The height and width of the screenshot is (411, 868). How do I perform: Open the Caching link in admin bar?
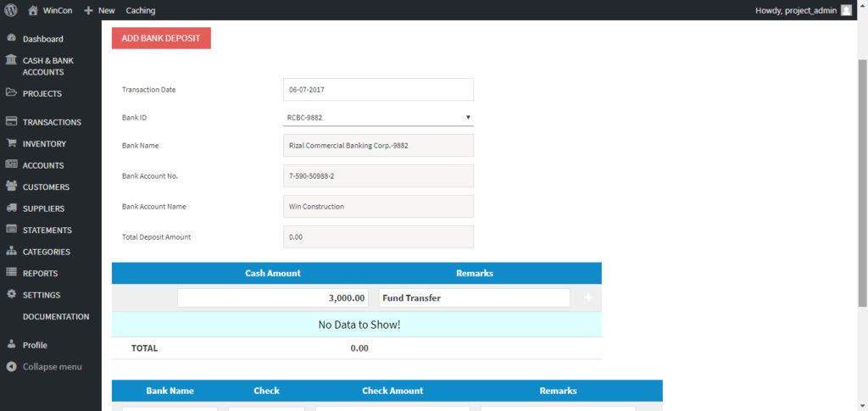pyautogui.click(x=141, y=10)
